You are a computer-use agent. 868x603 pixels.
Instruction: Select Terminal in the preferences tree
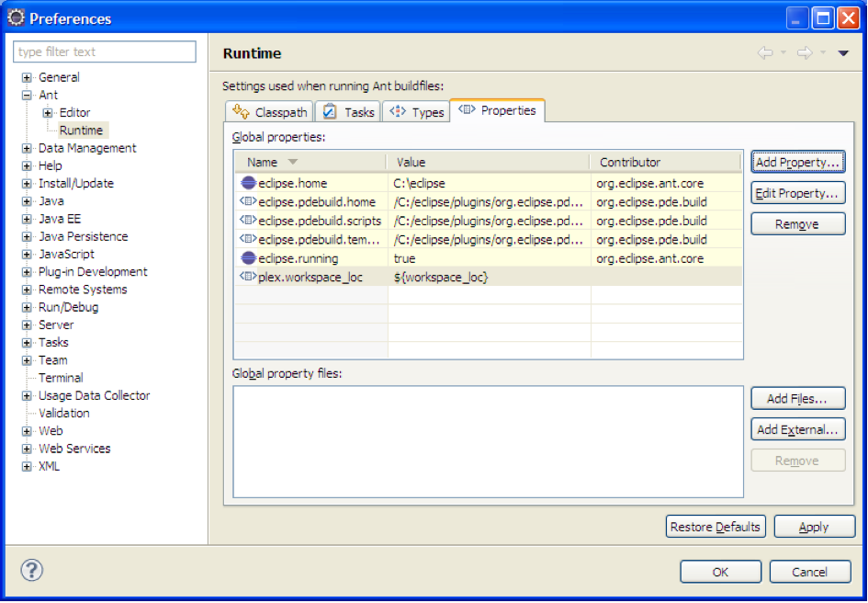click(x=61, y=378)
